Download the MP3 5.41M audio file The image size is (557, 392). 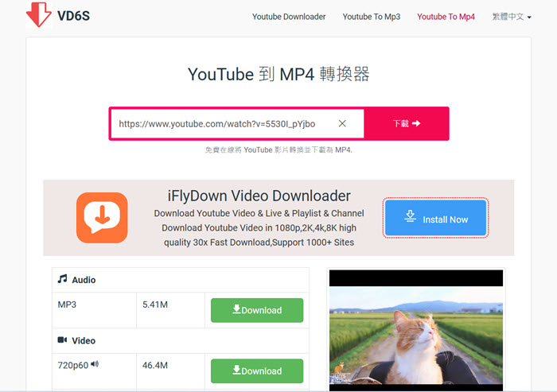tap(257, 310)
